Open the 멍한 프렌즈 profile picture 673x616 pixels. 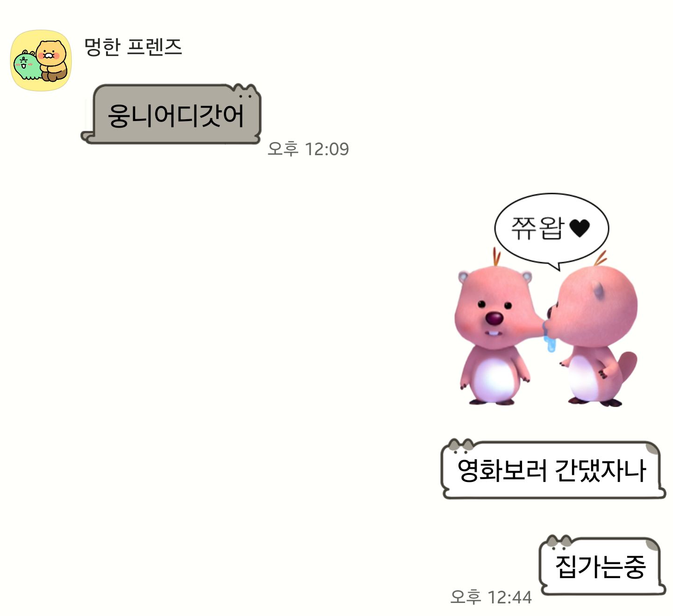(41, 61)
